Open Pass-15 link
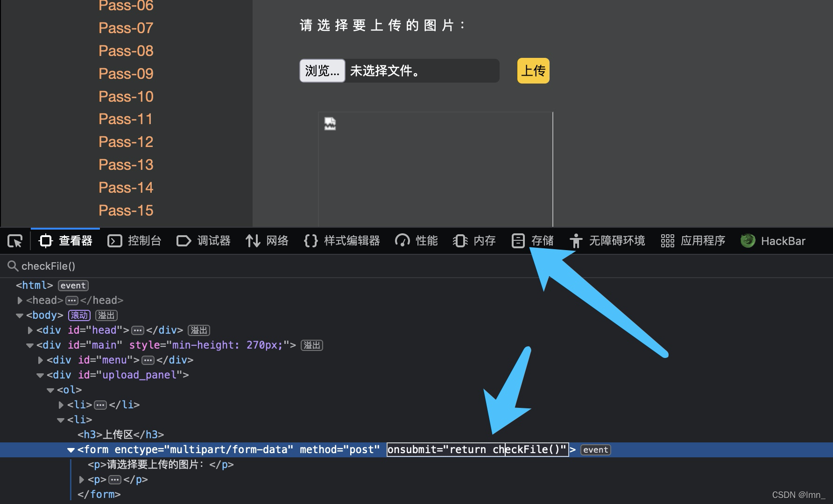The height and width of the screenshot is (504, 833). [x=126, y=210]
